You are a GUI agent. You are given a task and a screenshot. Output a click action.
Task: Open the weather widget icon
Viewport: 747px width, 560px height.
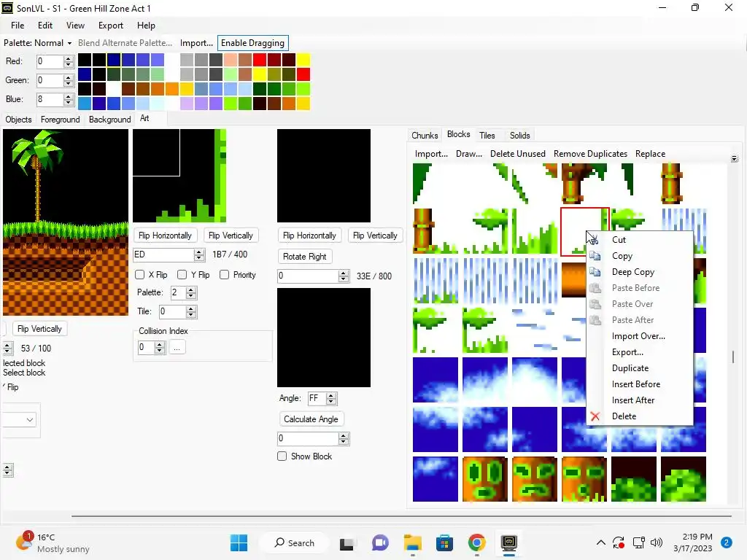[x=24, y=542]
